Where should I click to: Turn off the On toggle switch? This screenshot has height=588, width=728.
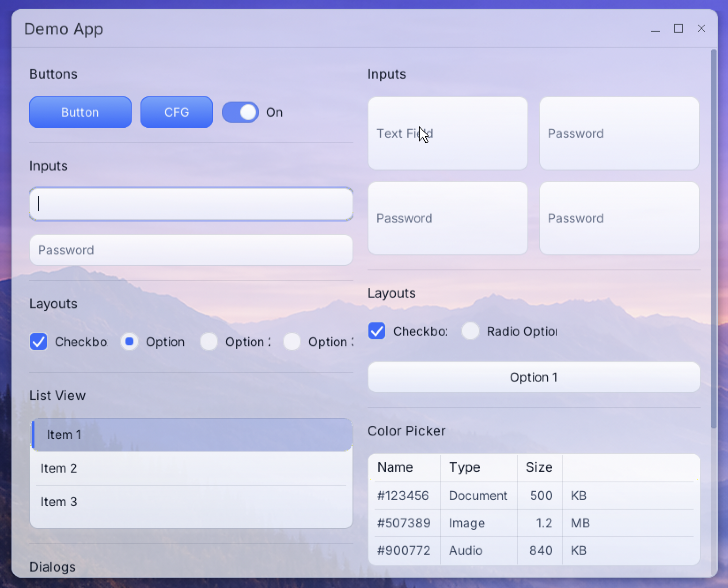pos(240,112)
